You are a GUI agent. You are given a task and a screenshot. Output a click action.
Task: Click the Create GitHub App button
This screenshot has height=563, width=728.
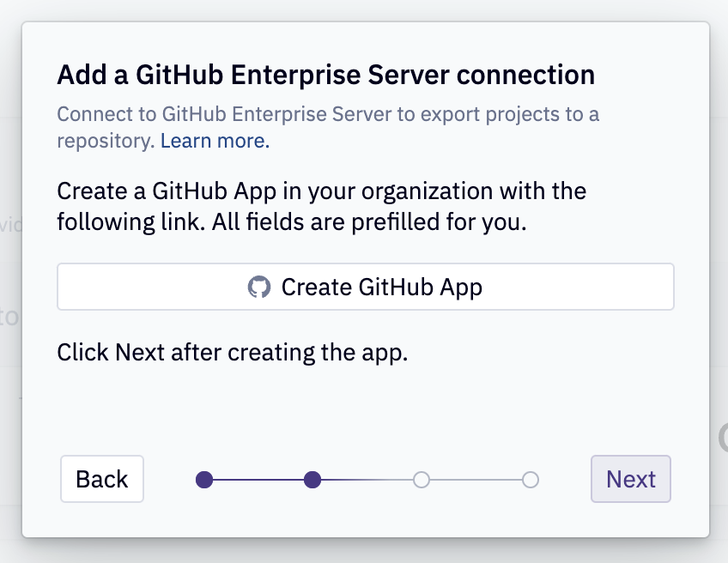(365, 286)
